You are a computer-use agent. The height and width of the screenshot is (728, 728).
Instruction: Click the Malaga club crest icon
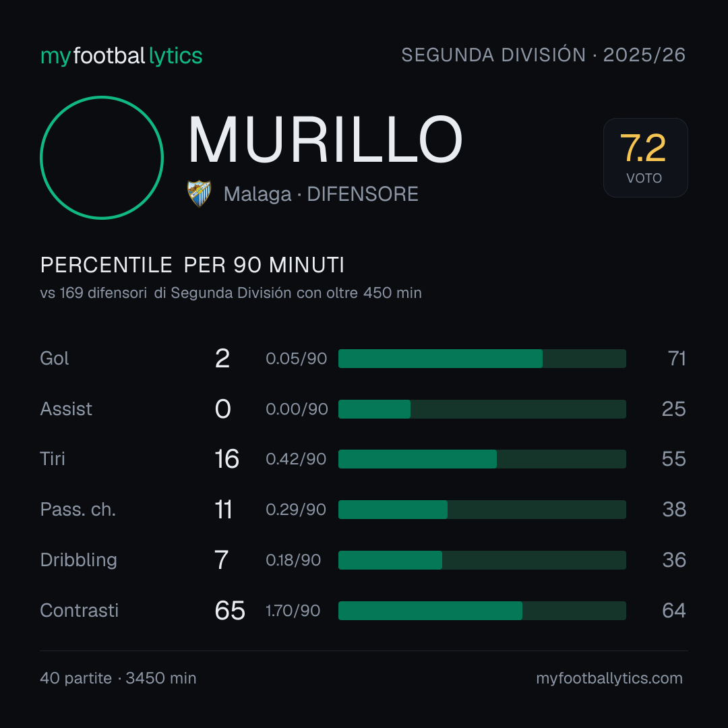199,193
